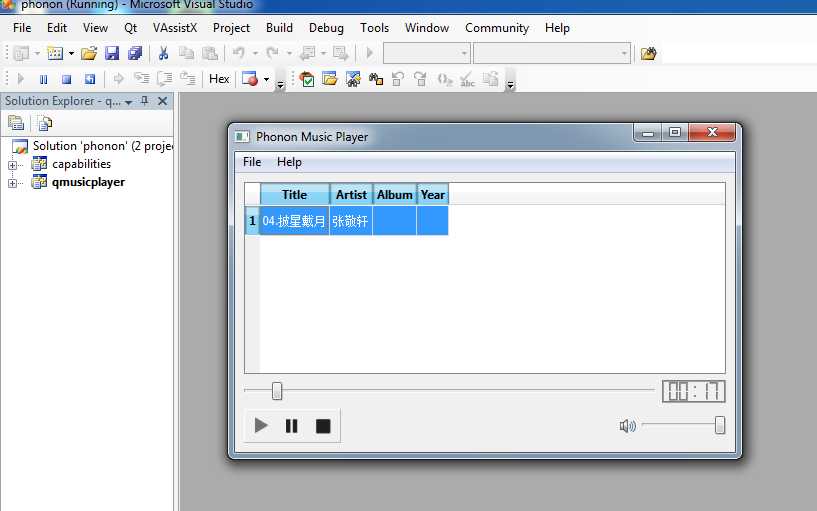This screenshot has height=511, width=817.
Task: Open the Debug menu
Action: (326, 28)
